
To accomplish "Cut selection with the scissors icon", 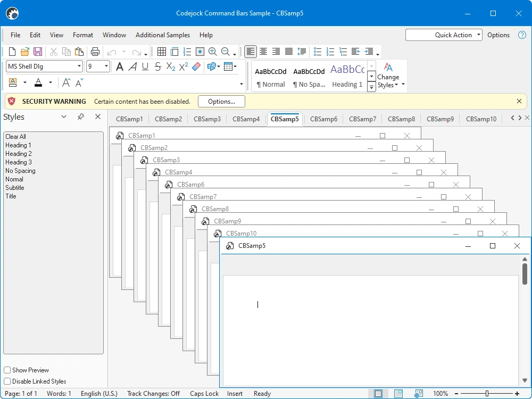I will point(54,52).
